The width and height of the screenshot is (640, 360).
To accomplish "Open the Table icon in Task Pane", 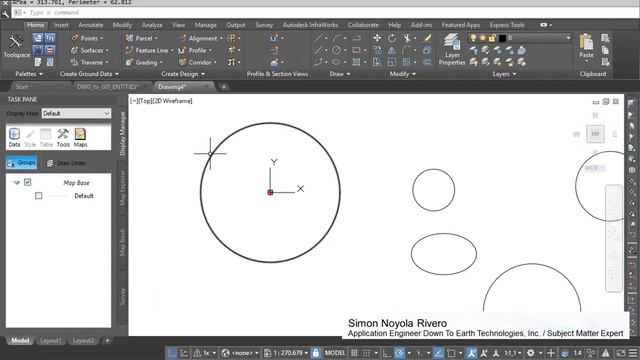I will [x=46, y=138].
